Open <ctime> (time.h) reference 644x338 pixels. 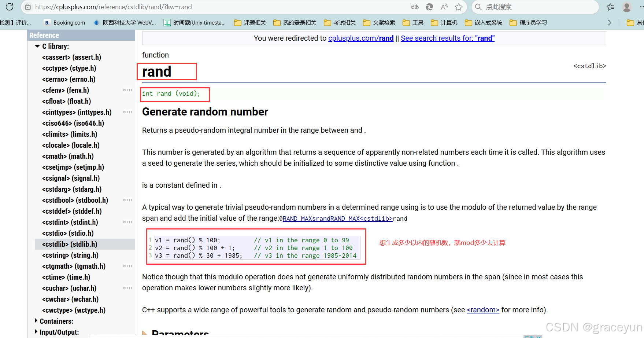click(66, 277)
